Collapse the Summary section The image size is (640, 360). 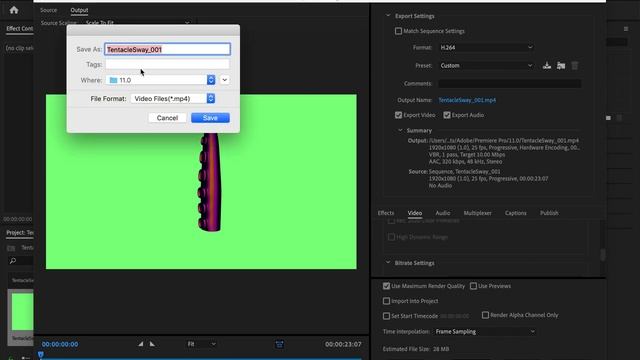tap(400, 130)
